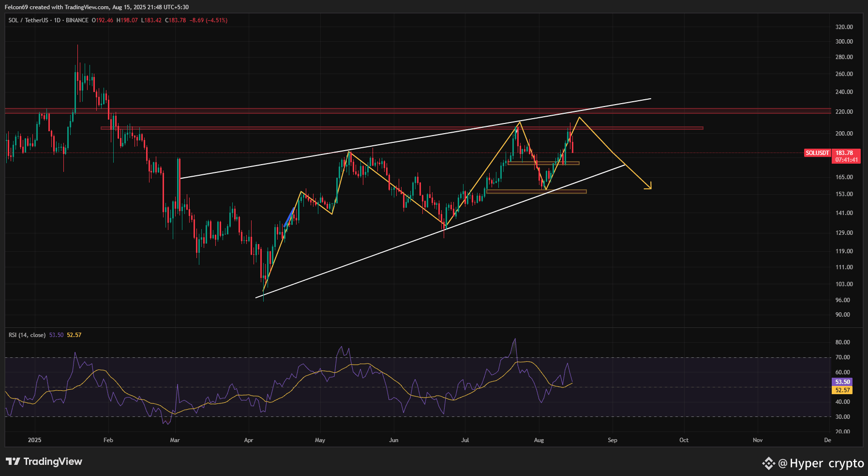This screenshot has width=868, height=476.
Task: Click the 165.00 price axis label
Action: (844, 177)
